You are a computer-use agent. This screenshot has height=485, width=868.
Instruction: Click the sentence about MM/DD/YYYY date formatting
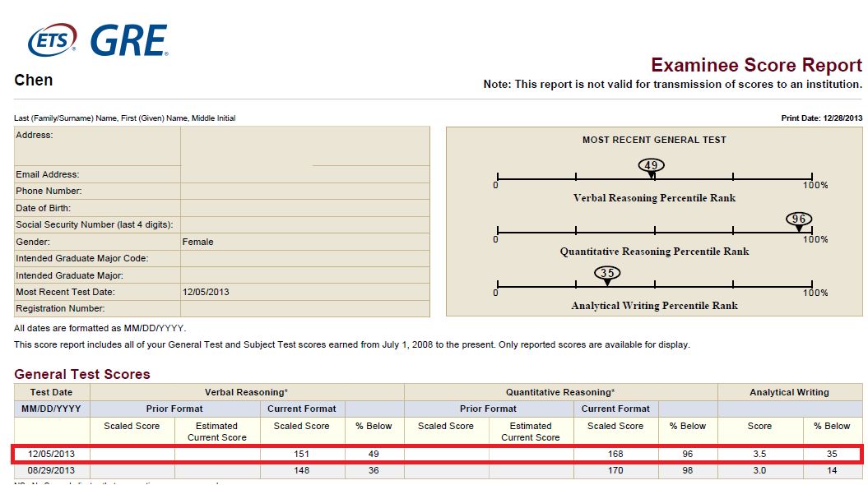100,328
